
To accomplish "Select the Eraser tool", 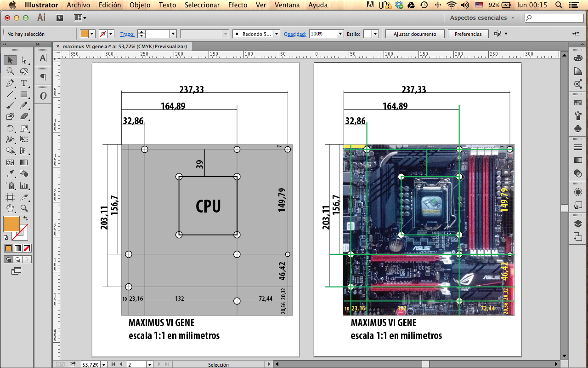I will (x=24, y=116).
